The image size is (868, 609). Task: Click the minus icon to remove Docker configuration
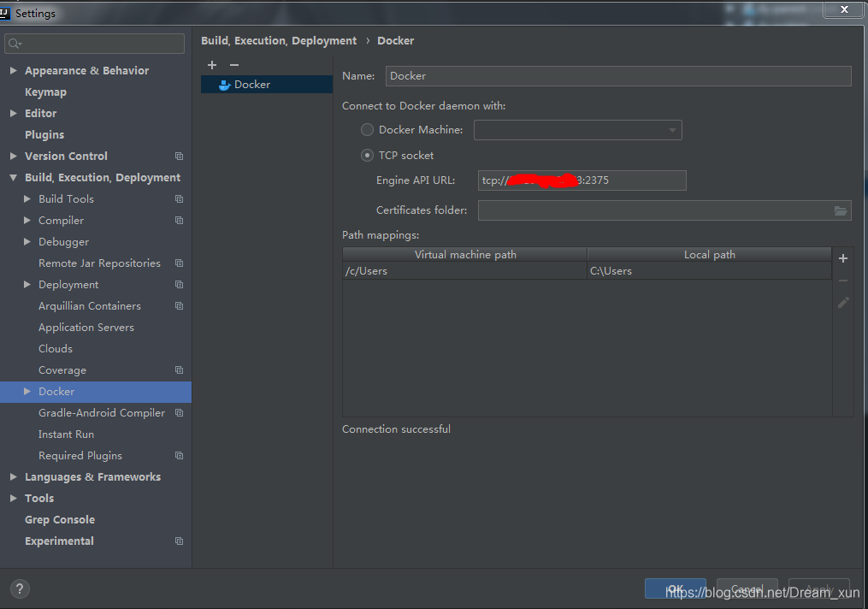tap(234, 65)
